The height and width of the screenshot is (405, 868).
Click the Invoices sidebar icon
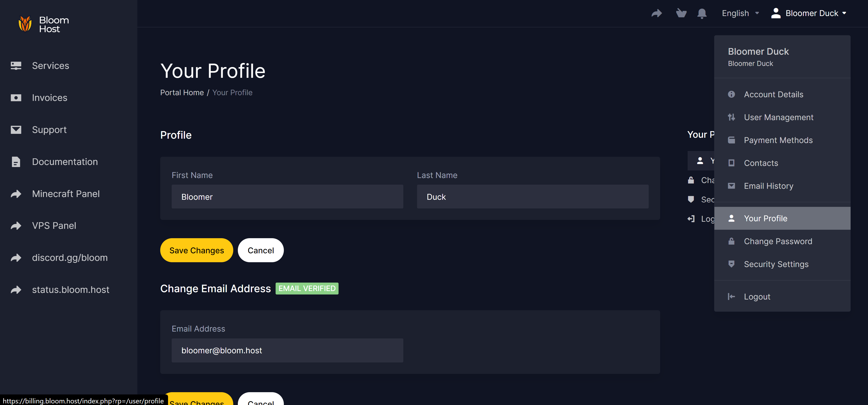click(16, 98)
